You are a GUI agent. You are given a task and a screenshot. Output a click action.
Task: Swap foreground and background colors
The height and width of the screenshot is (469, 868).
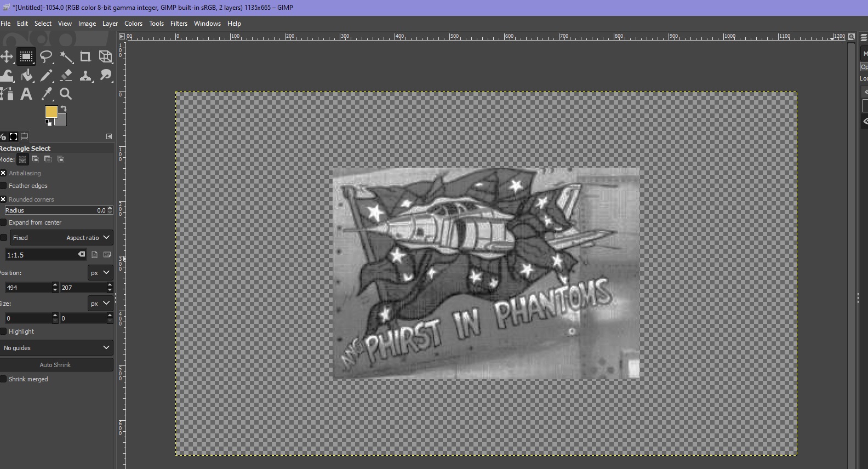pyautogui.click(x=64, y=108)
